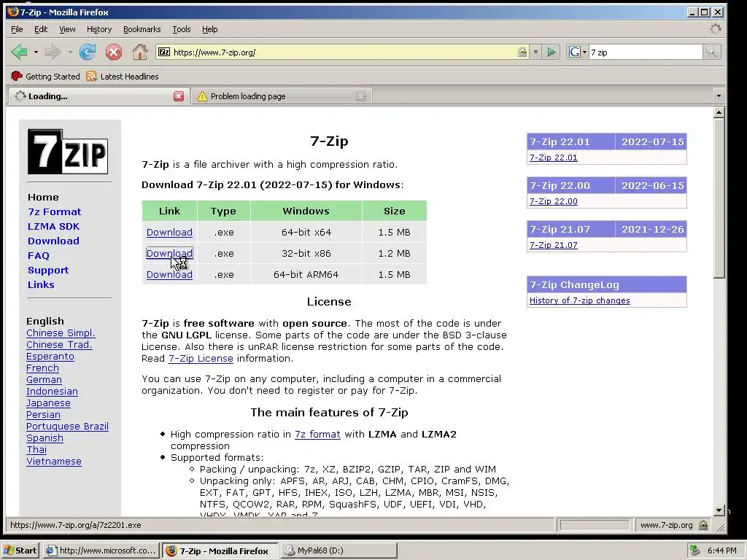Switch to the microsoft.com Internet Explorer taskbar item
The image size is (747, 560).
101,551
